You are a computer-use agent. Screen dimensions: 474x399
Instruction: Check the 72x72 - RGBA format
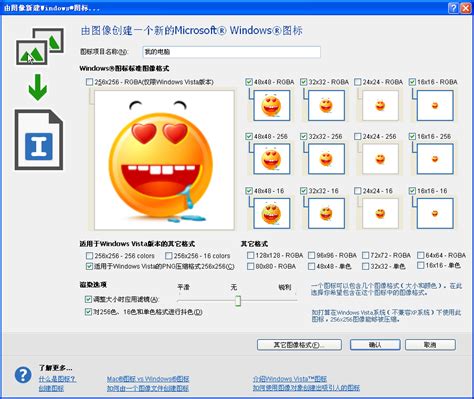pyautogui.click(x=366, y=255)
